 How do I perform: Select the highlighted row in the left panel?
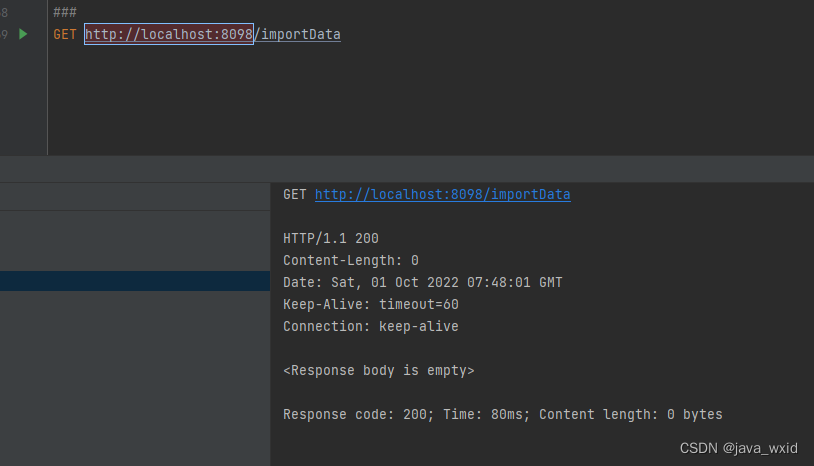[x=135, y=281]
